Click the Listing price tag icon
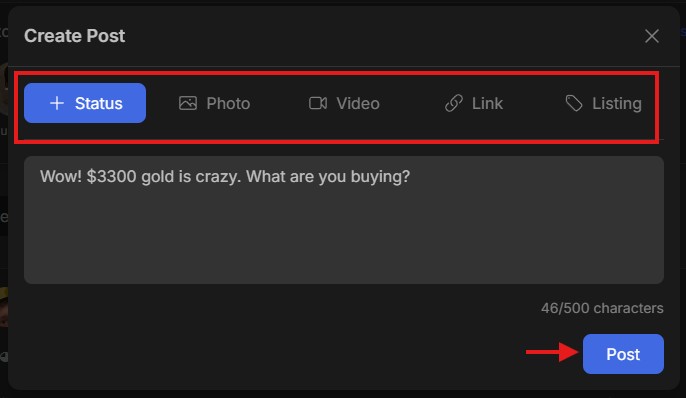 [574, 103]
